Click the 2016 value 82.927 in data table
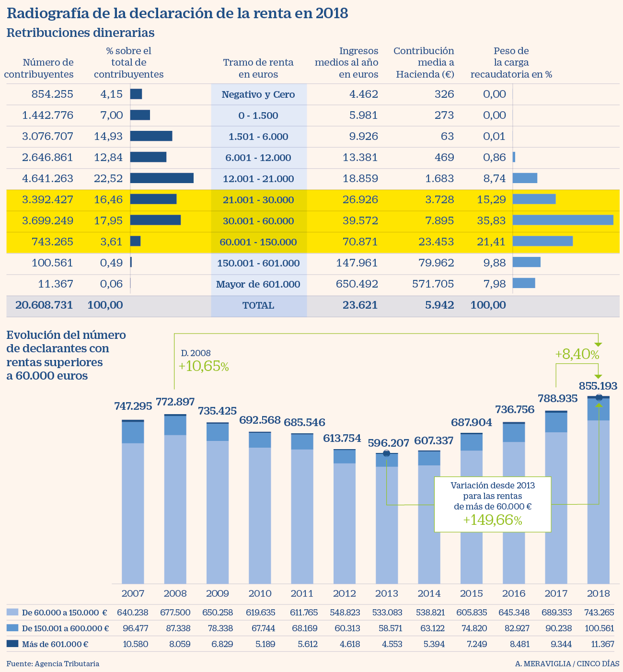The height and width of the screenshot is (672, 623). [517, 628]
